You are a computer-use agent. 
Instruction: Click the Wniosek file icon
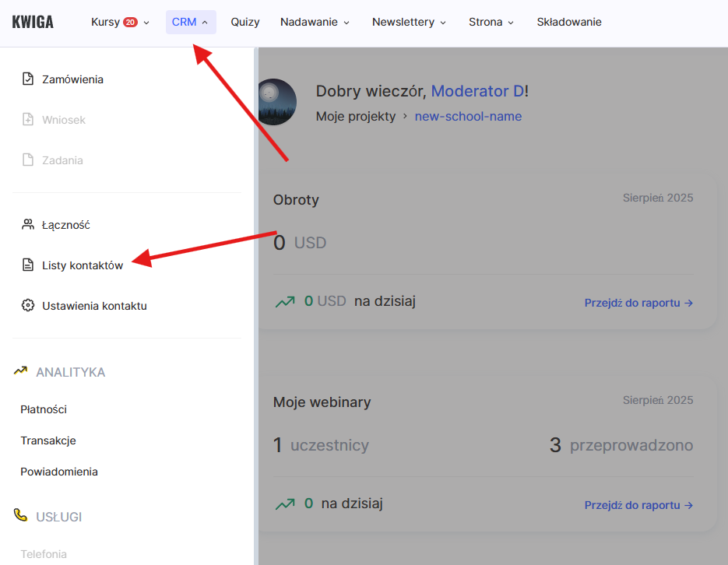point(28,120)
